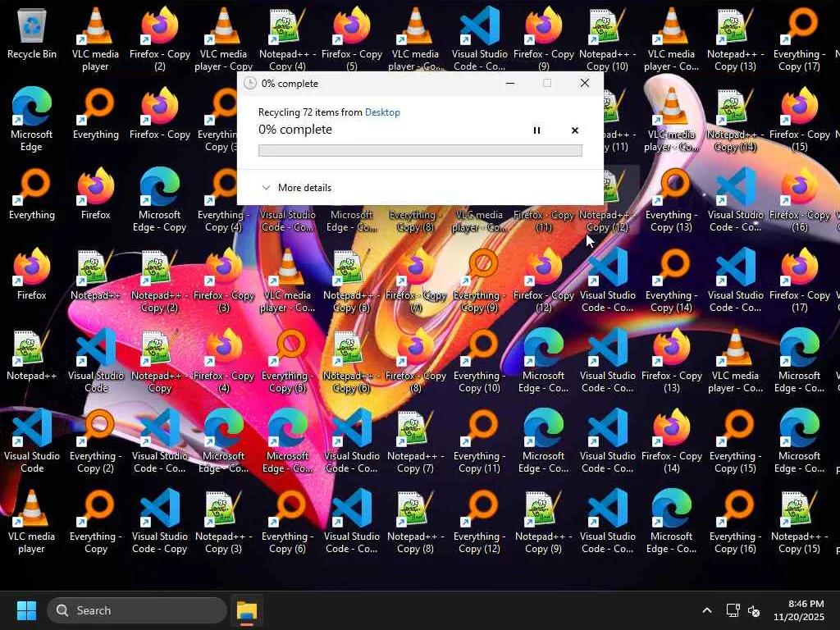The width and height of the screenshot is (840, 630).
Task: Select Firefox - Copy (16) shortcut
Action: (x=799, y=201)
